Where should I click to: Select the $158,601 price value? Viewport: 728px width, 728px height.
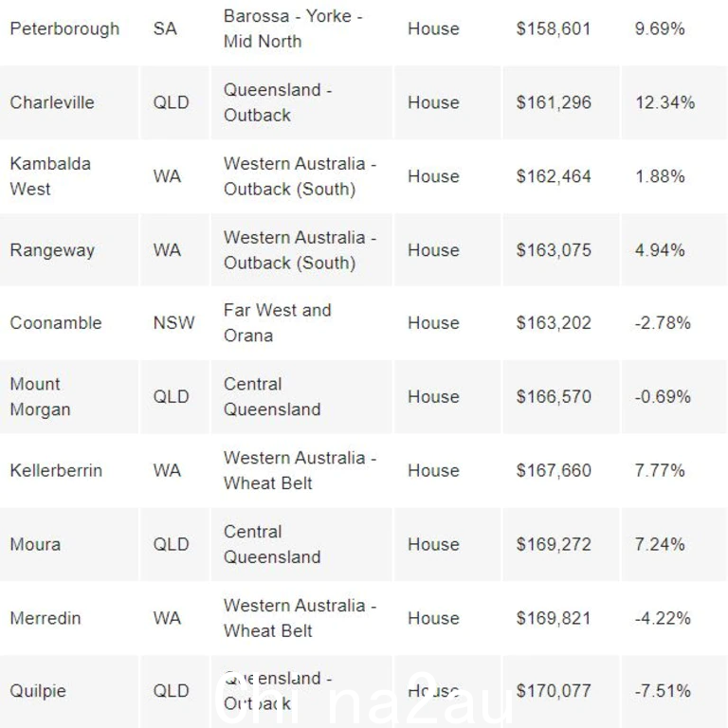click(554, 28)
